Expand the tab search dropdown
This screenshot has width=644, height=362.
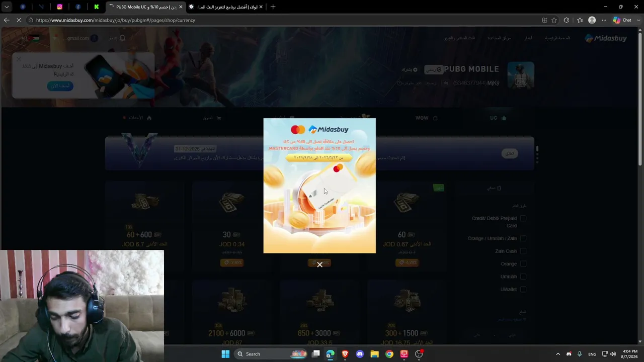[7, 7]
